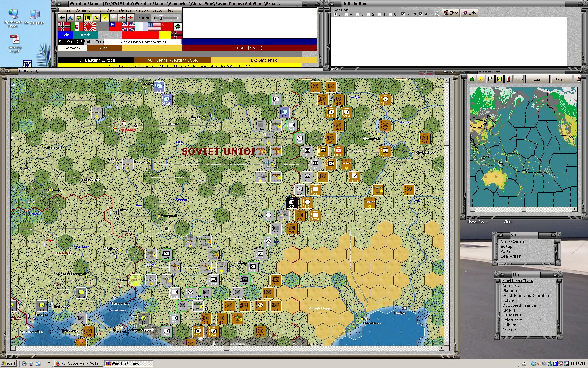Open the Command menu
This screenshot has height=368, width=588.
tap(83, 10)
